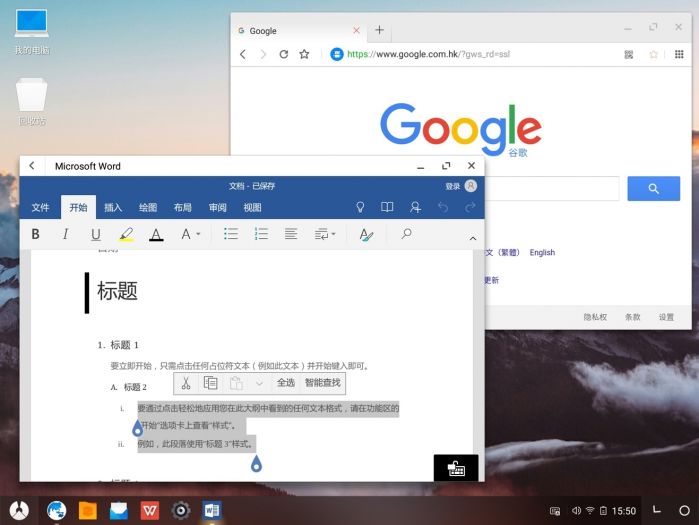Click 智能查找 in selection popup
This screenshot has height=525, width=699.
323,383
